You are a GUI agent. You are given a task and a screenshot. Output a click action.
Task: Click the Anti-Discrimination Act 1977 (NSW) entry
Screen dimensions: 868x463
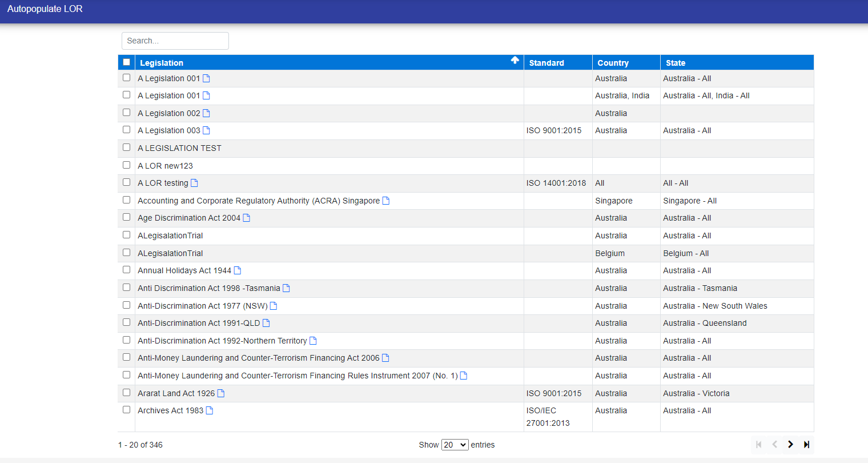pos(202,306)
